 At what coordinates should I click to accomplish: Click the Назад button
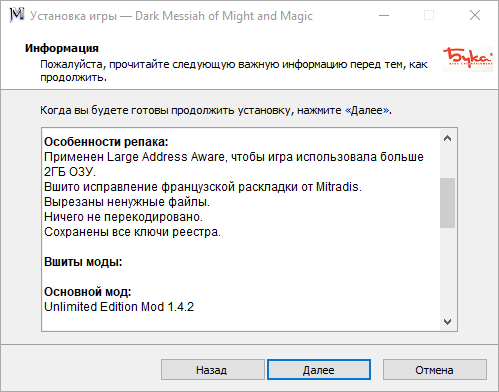point(213,370)
